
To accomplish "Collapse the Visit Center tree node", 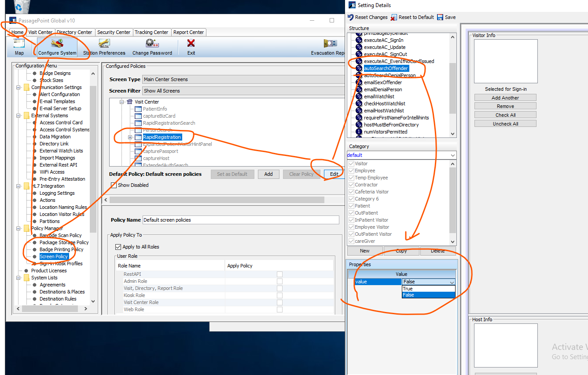I will (122, 102).
